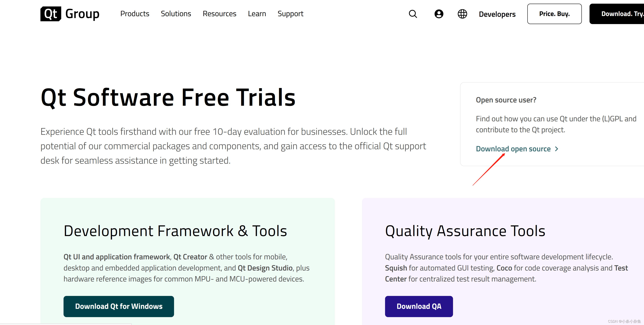This screenshot has width=644, height=325.
Task: Click the Price Buy button icon
Action: 554,14
